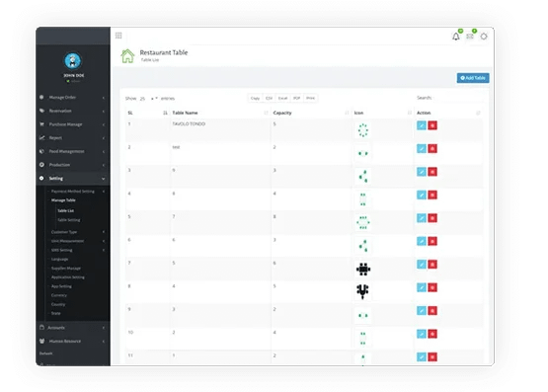Open the Application Setting item
Screen dimensions: 548x392
[x=68, y=277]
